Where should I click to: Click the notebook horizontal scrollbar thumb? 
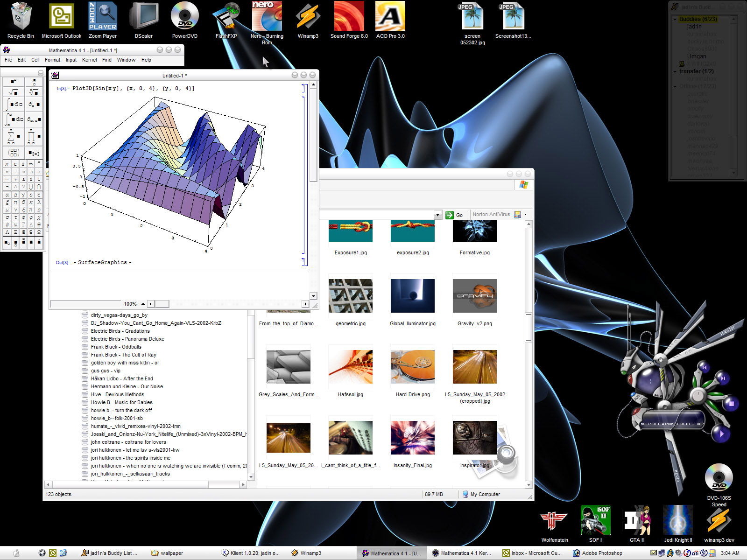coord(162,304)
